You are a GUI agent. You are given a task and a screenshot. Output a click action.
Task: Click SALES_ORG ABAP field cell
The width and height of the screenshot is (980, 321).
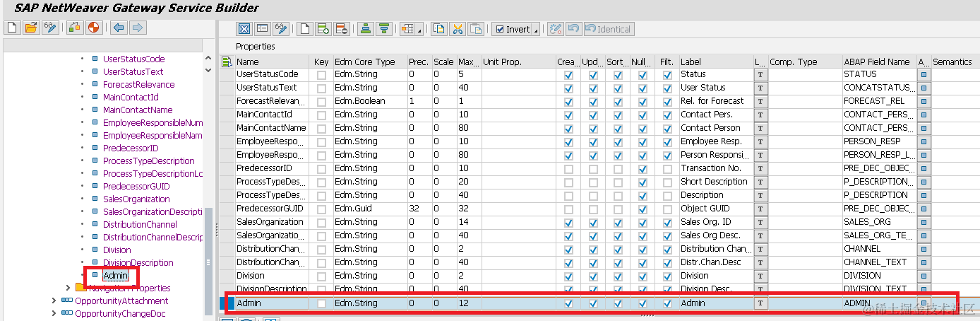[x=878, y=222]
